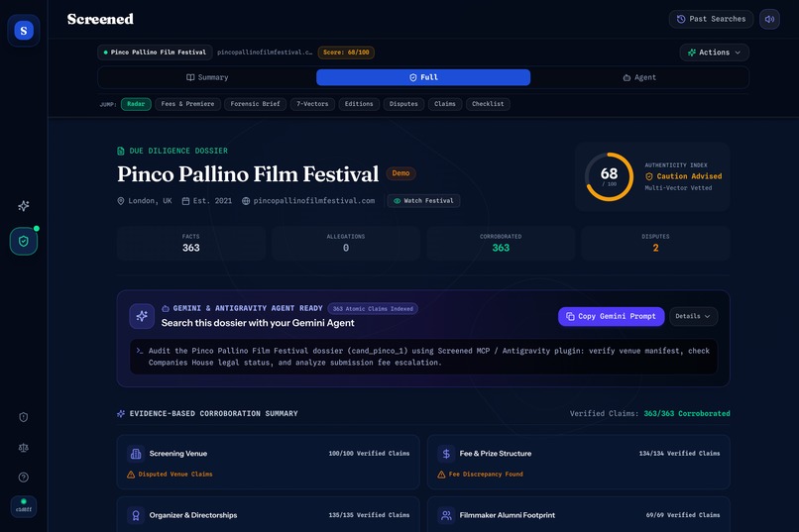This screenshot has height=532, width=799.
Task: Switch to the Full tab
Action: tap(423, 77)
